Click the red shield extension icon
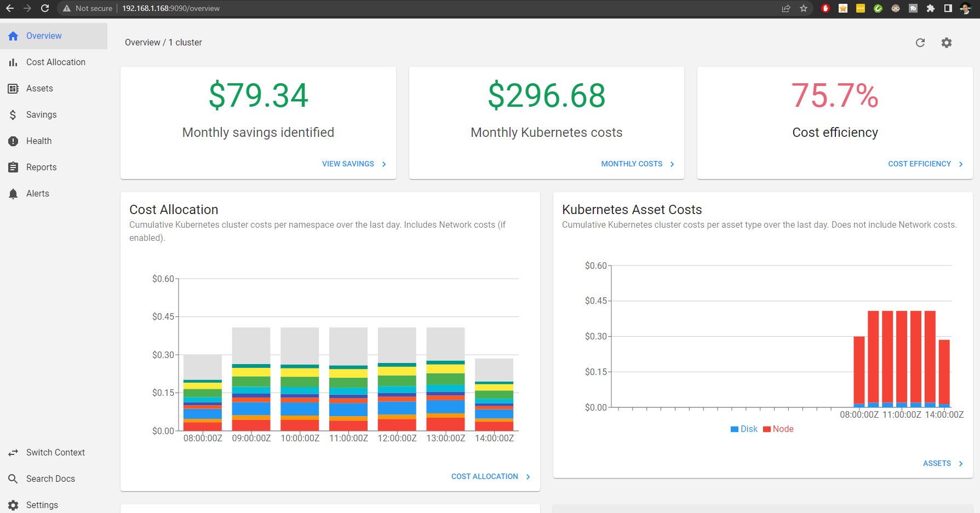980x513 pixels. (x=826, y=8)
